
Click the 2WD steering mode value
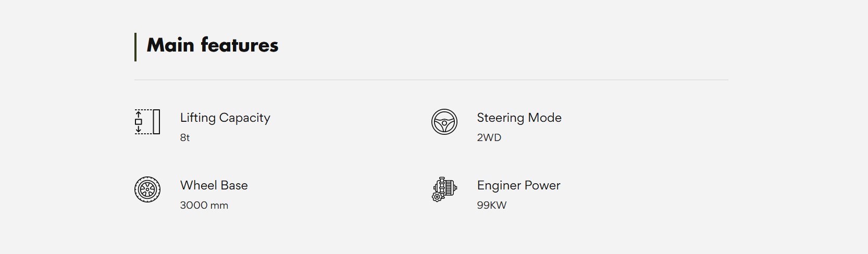point(489,137)
